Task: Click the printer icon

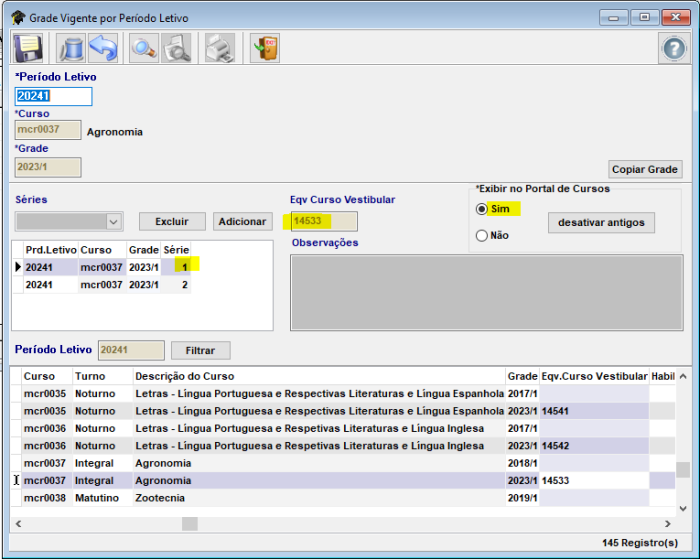Action: coord(219,48)
